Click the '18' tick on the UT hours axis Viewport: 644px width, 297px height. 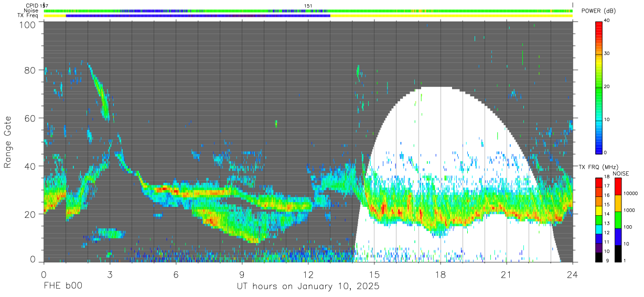click(x=441, y=274)
